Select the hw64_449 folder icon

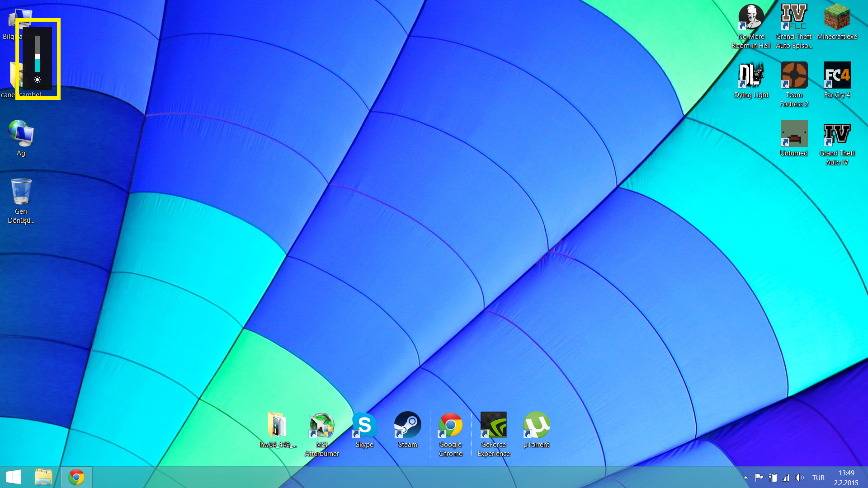278,430
